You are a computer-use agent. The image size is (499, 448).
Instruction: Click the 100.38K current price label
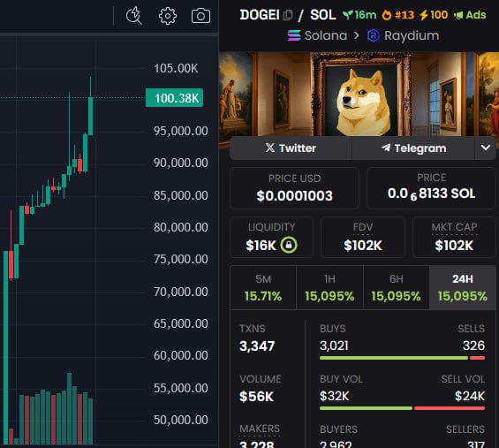point(174,98)
